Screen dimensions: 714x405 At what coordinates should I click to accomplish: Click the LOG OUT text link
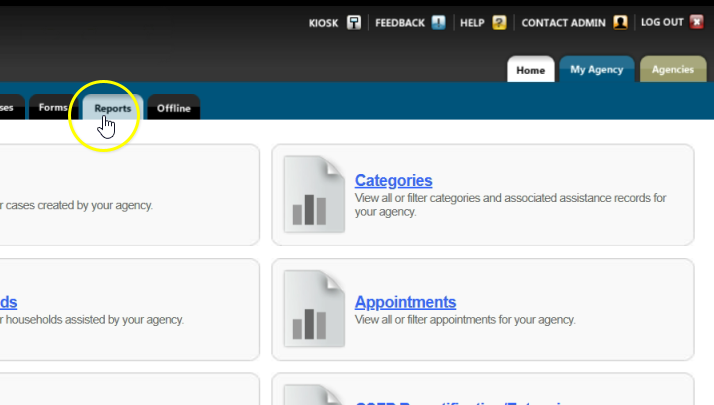[x=661, y=22]
